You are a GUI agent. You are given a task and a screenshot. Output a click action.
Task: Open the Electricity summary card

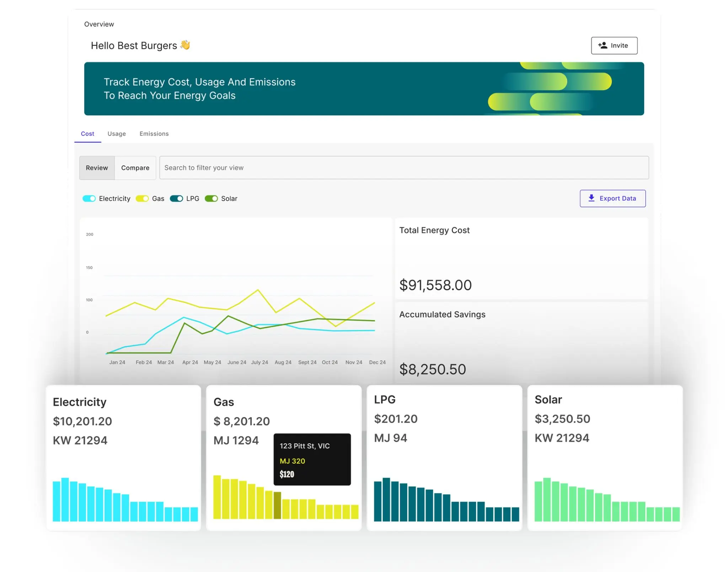[123, 458]
